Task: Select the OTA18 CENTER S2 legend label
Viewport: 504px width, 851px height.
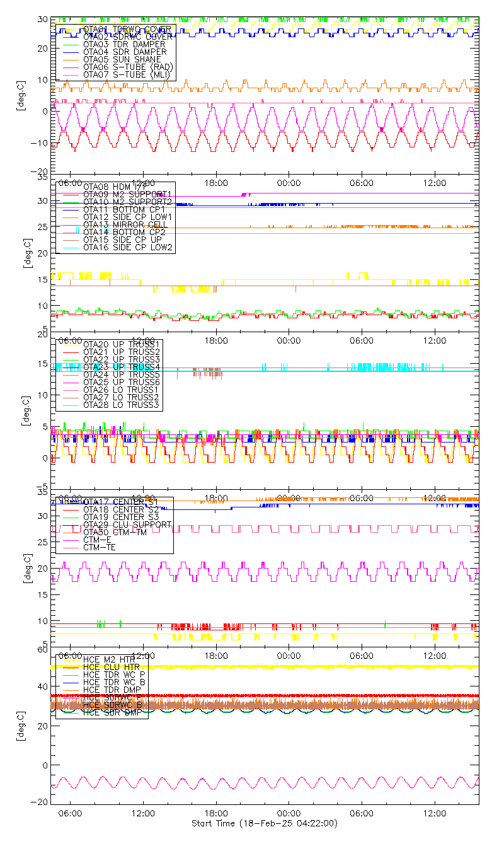Action: tap(121, 509)
